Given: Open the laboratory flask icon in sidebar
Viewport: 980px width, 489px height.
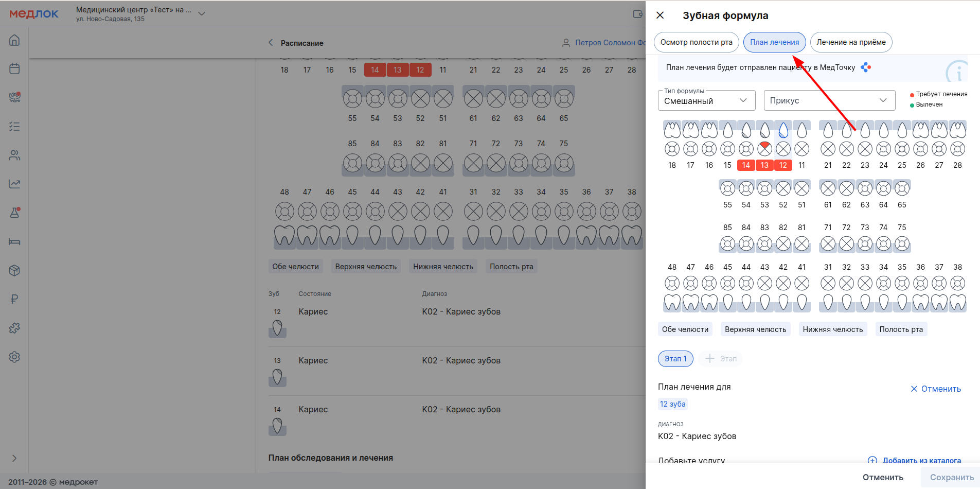Looking at the screenshot, I should point(14,213).
